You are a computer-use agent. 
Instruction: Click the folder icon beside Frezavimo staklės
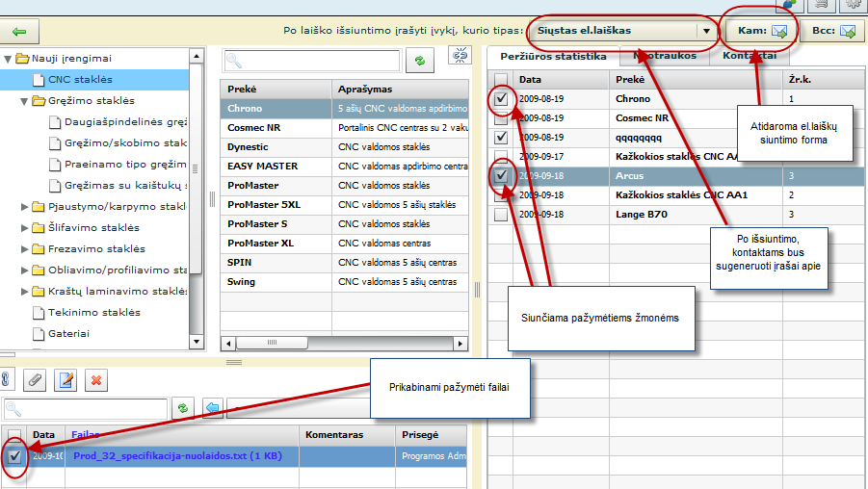tap(39, 249)
